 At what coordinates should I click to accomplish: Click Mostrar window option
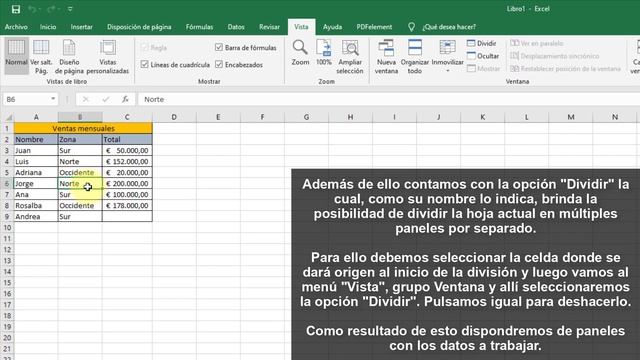(484, 69)
